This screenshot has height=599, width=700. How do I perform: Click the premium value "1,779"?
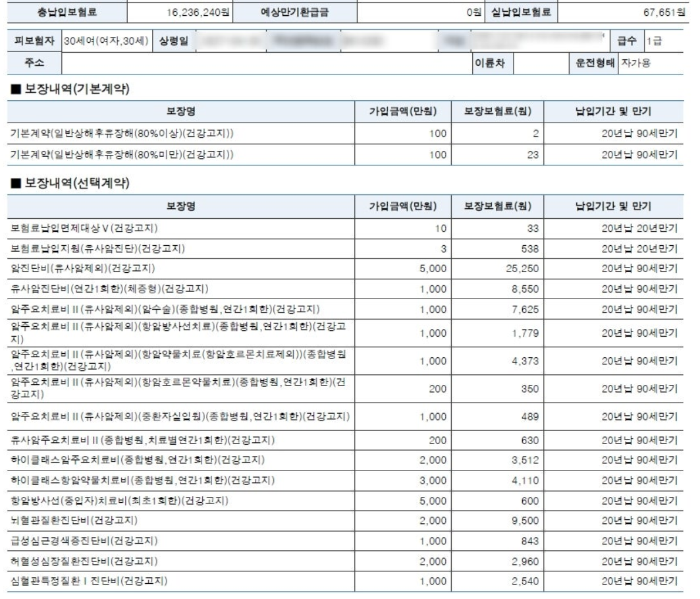coord(525,333)
